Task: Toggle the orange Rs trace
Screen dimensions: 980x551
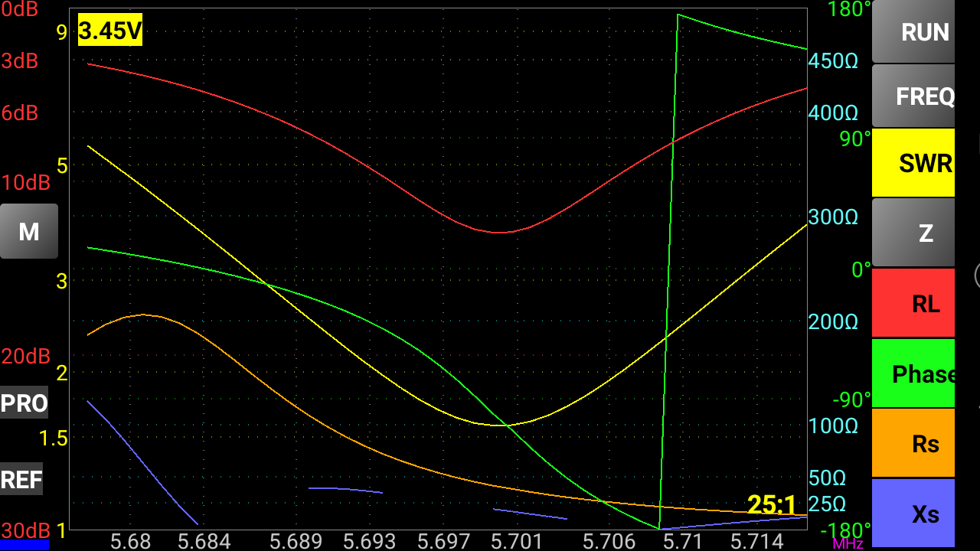Action: [x=913, y=443]
